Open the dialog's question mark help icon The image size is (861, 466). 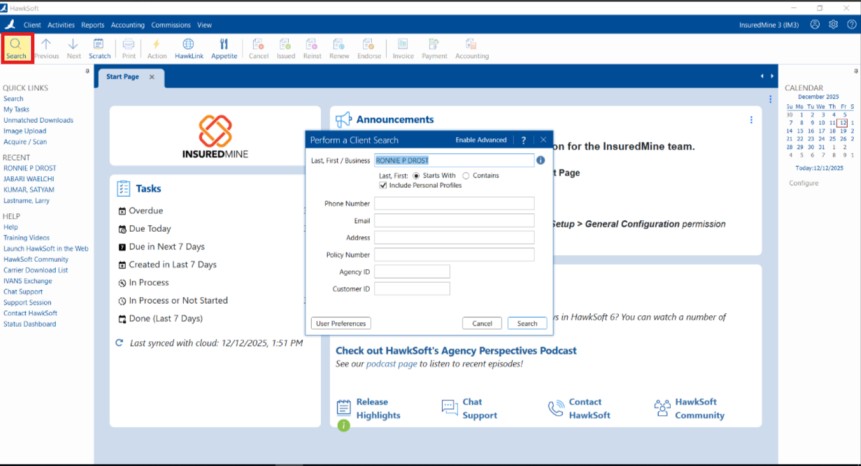[523, 140]
